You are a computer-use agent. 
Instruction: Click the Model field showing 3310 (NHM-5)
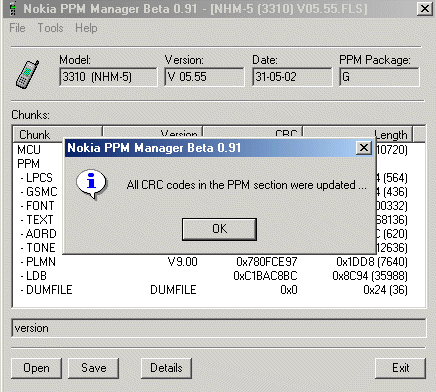point(108,77)
